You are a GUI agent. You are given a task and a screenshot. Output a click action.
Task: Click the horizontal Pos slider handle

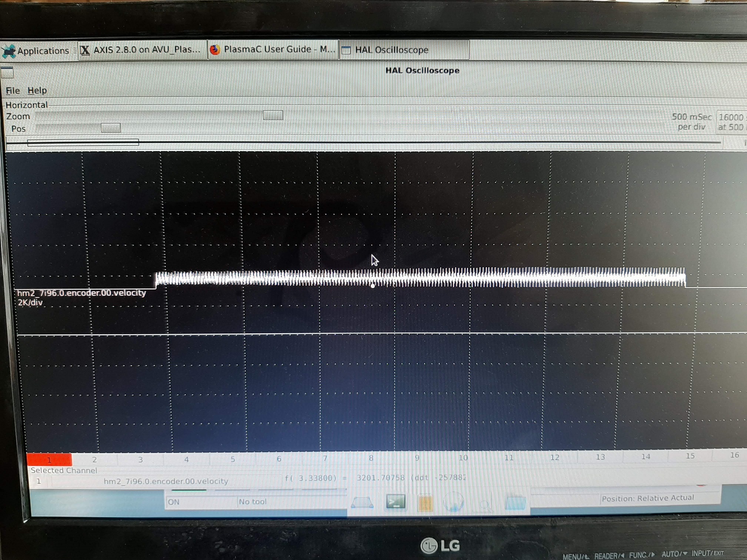pos(111,128)
